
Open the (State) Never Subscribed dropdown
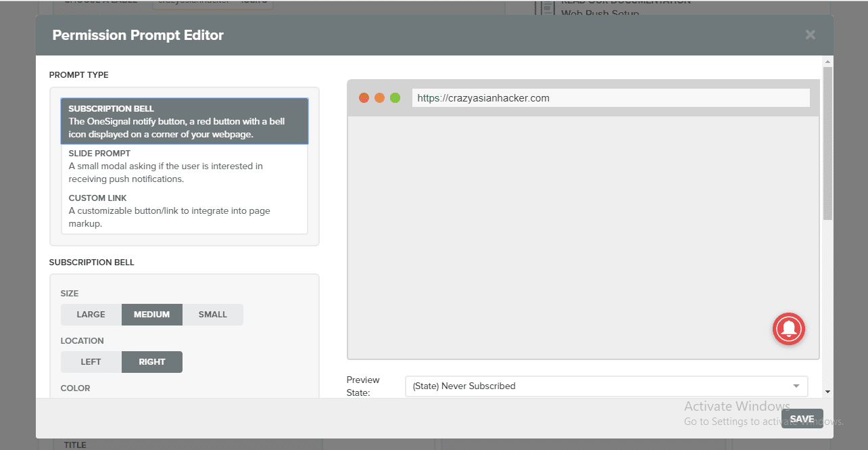[606, 386]
